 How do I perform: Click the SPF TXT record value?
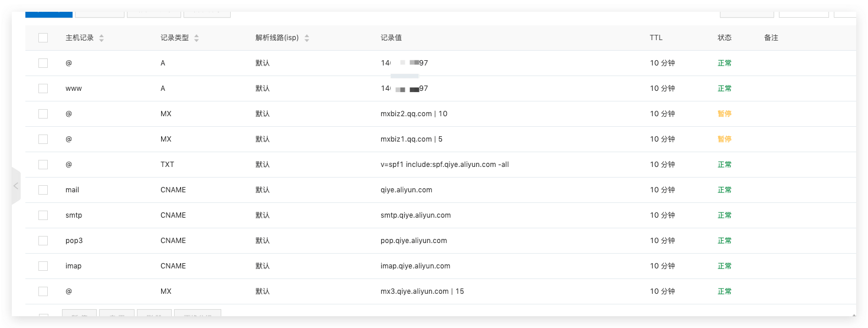click(444, 165)
